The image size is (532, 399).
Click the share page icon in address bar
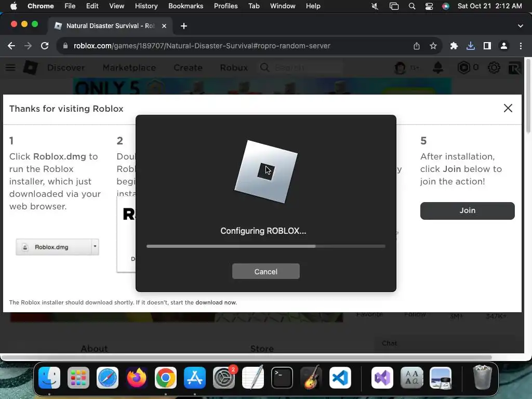[x=417, y=46]
